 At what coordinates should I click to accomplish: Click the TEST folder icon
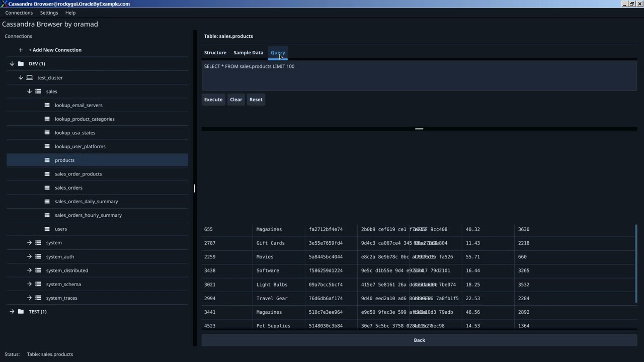(21, 312)
